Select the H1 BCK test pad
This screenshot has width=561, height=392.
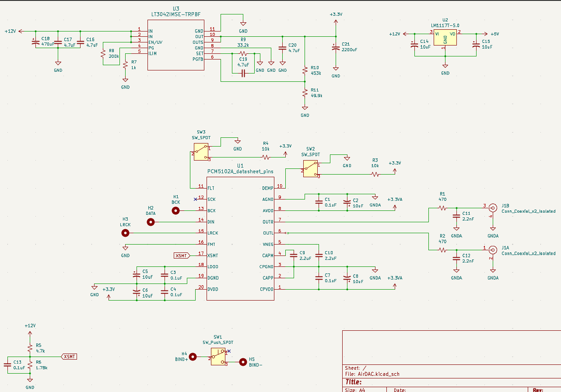pos(176,210)
